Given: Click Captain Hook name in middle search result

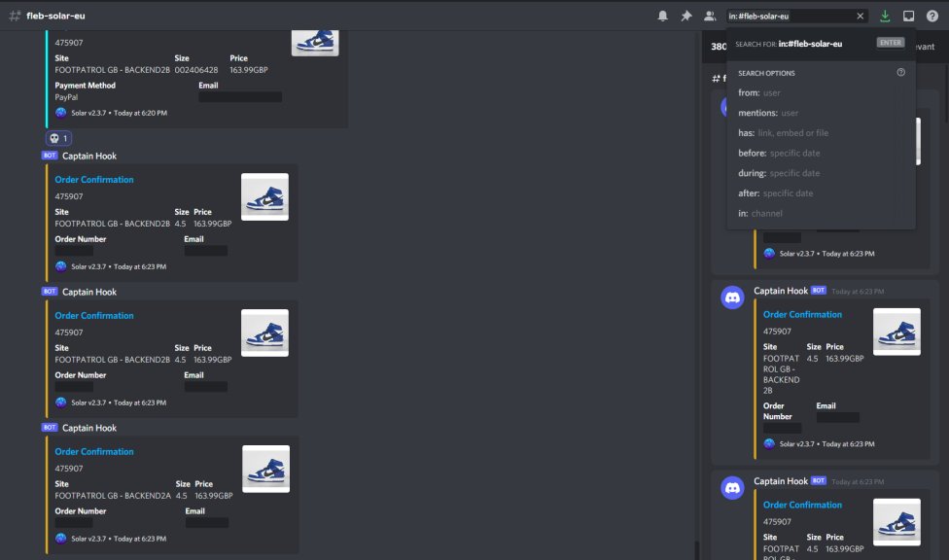Looking at the screenshot, I should 780,291.
